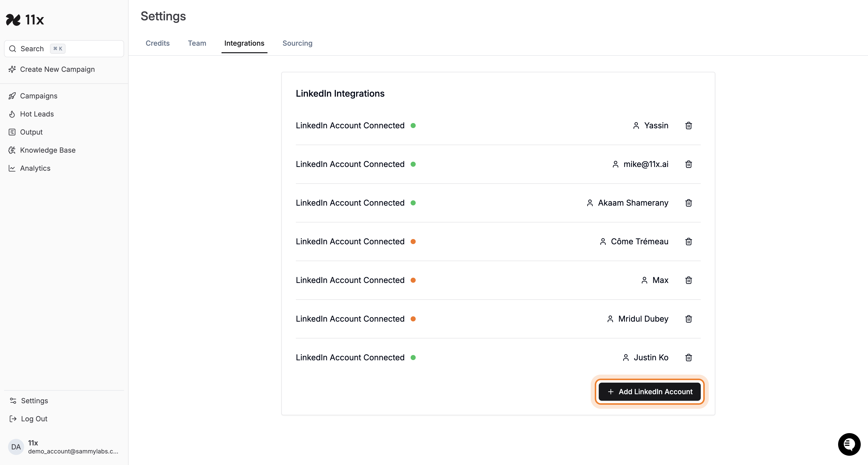The width and height of the screenshot is (868, 465).
Task: Click the person icon next to Yassin
Action: point(636,126)
